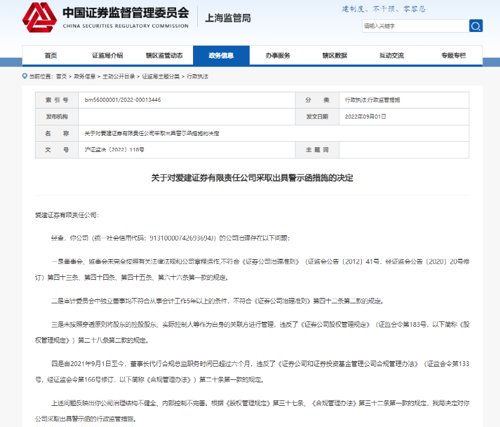Open the 互动交流 navigation tab

392,55
